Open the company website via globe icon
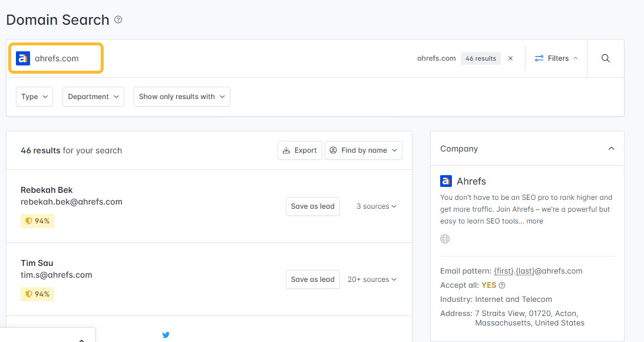This screenshot has height=342, width=644. 445,238
